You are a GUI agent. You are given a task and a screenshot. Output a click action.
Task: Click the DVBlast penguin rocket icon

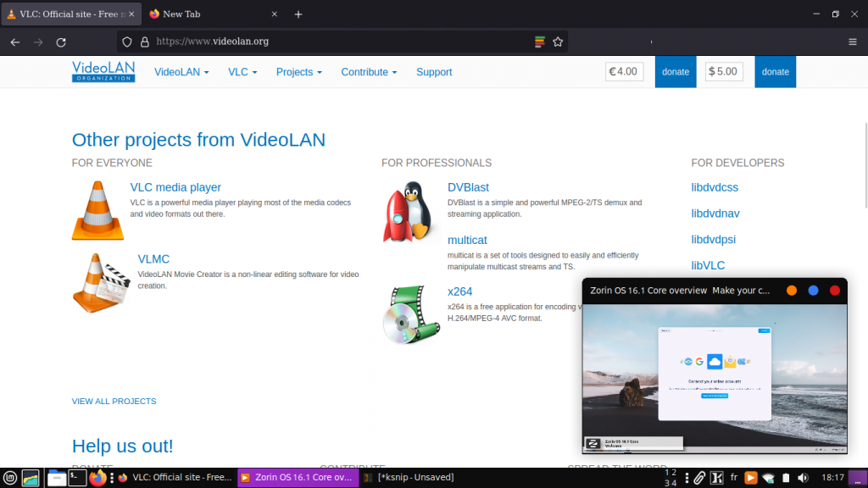409,212
